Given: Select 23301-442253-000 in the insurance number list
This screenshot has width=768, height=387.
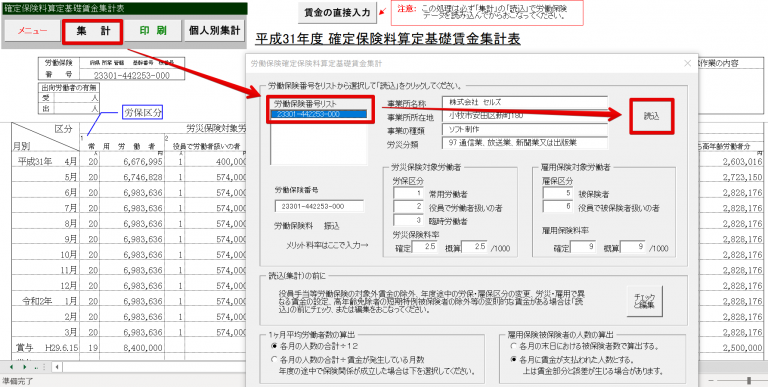Looking at the screenshot, I should point(318,114).
